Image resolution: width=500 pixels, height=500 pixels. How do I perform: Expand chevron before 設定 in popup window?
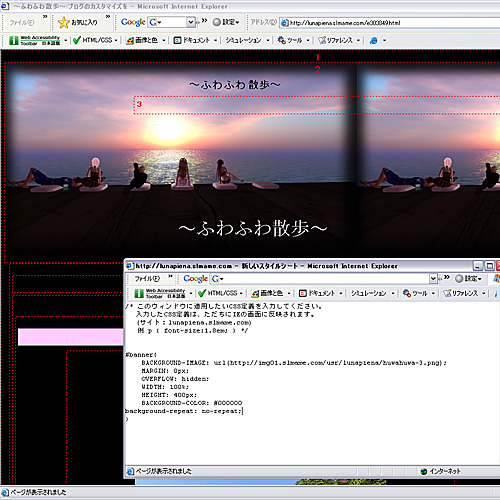pyautogui.click(x=447, y=277)
